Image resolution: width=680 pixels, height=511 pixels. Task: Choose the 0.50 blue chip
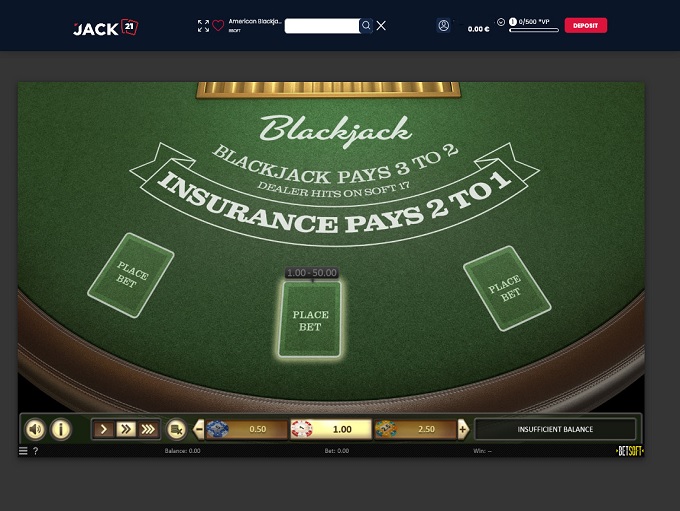pos(246,429)
